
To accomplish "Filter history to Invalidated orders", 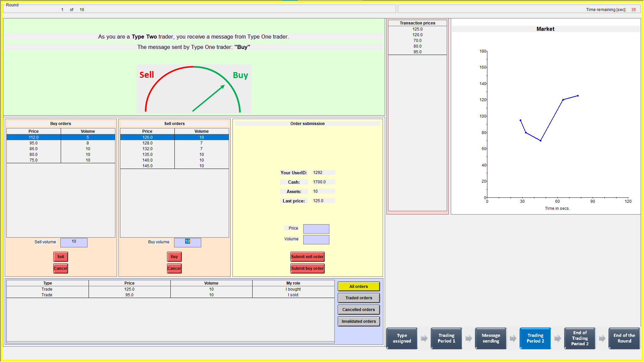I will [359, 321].
